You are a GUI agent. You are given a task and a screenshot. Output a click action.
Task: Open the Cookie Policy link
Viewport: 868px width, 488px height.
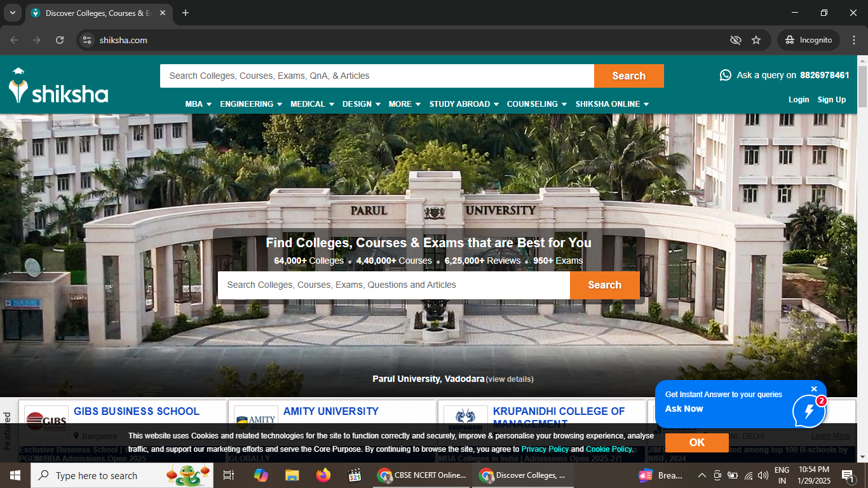click(x=609, y=449)
